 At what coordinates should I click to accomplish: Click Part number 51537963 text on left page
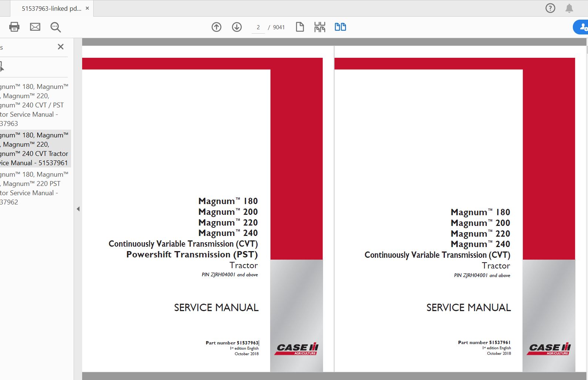232,343
